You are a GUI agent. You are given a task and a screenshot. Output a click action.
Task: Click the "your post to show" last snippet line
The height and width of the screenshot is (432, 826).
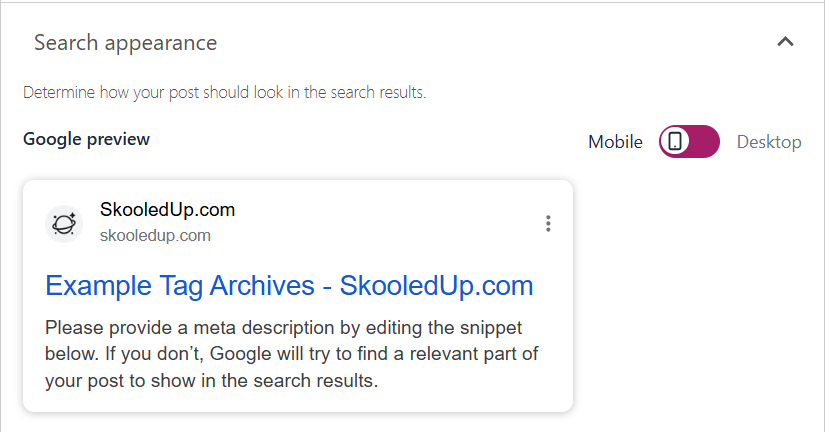pyautogui.click(x=211, y=381)
